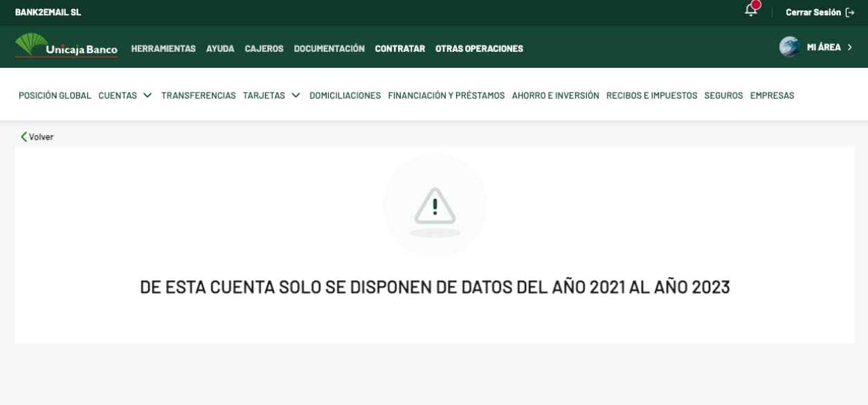Open the Contratar menu

point(400,48)
